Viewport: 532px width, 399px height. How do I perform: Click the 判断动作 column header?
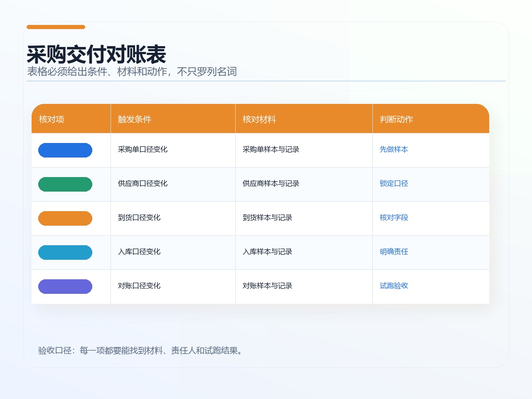[x=431, y=119]
